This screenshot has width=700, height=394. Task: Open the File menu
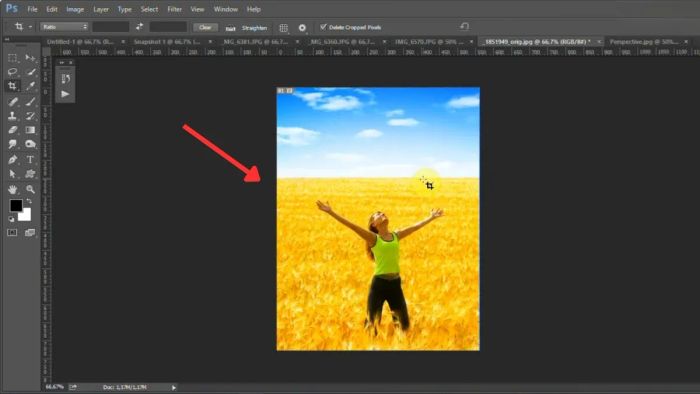pyautogui.click(x=32, y=9)
